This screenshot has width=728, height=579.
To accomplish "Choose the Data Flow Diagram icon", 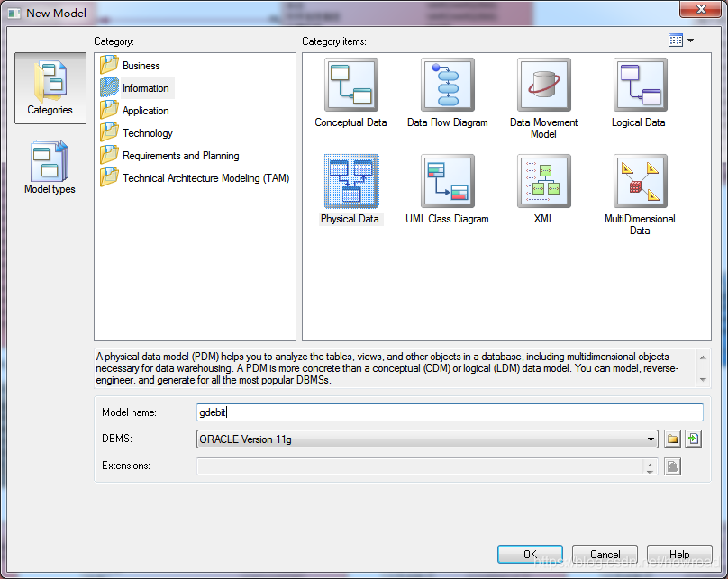I will click(x=448, y=85).
